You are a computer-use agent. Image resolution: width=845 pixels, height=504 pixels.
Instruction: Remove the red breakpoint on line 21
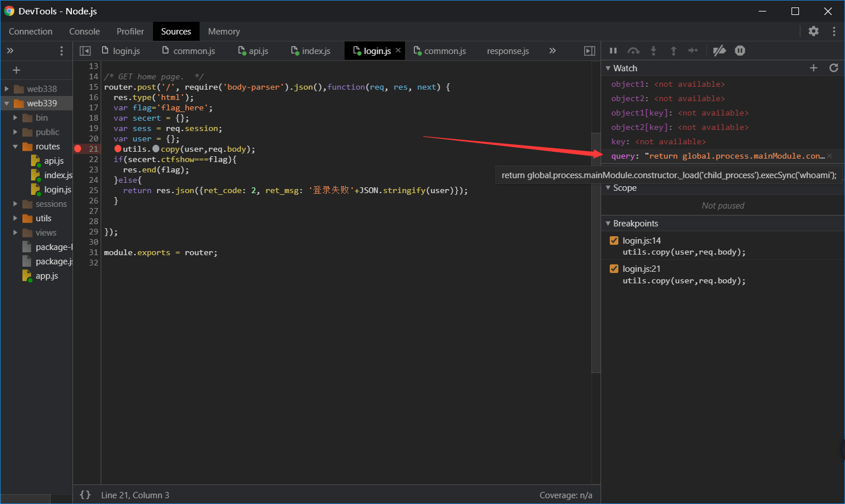pos(78,149)
